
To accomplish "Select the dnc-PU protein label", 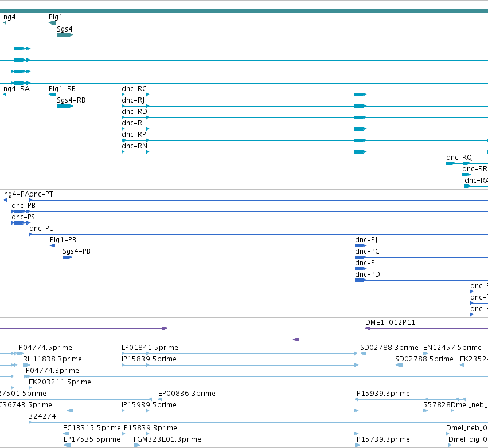I will (x=42, y=229).
